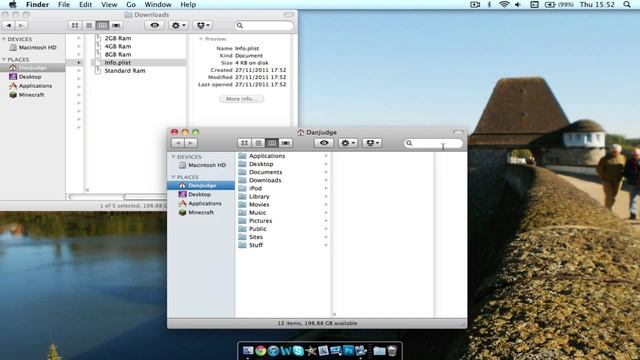Screen dimensions: 640x360
Task: Click the search field in DanJudge window
Action: 433,143
